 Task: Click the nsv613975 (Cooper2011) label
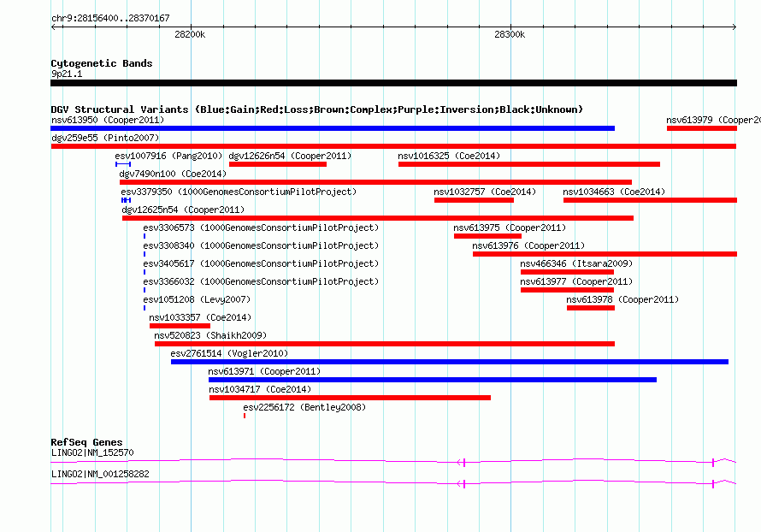tap(510, 228)
